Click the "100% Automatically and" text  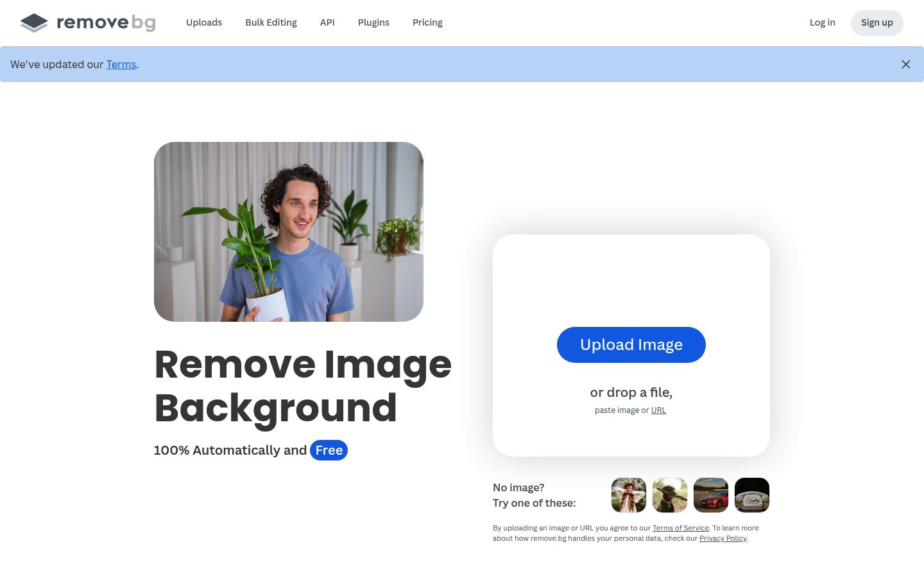click(230, 450)
